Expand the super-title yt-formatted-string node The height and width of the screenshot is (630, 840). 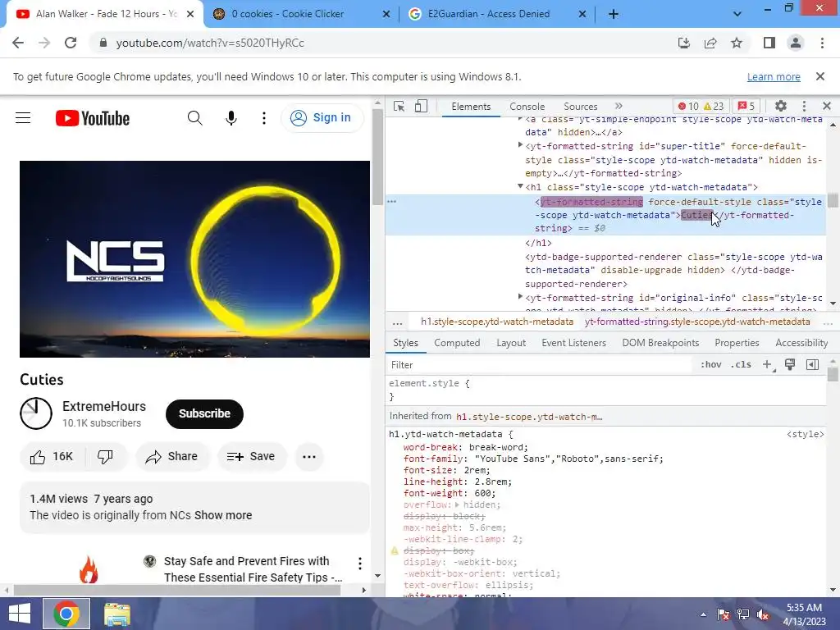pos(519,145)
